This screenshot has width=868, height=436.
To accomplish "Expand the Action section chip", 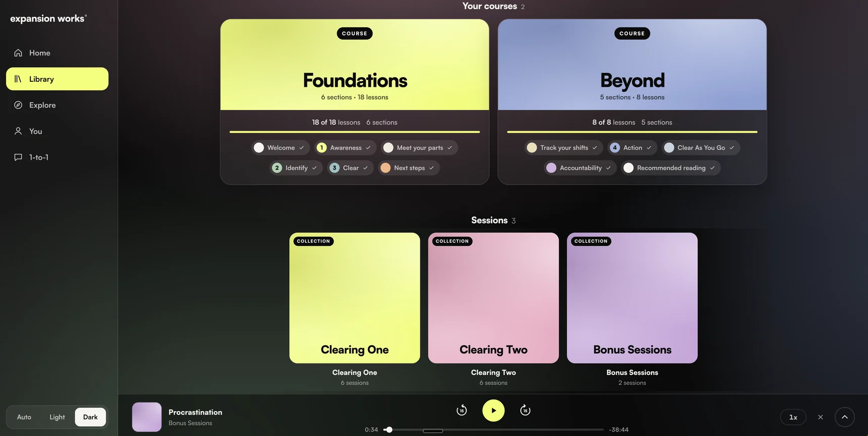I will (632, 148).
